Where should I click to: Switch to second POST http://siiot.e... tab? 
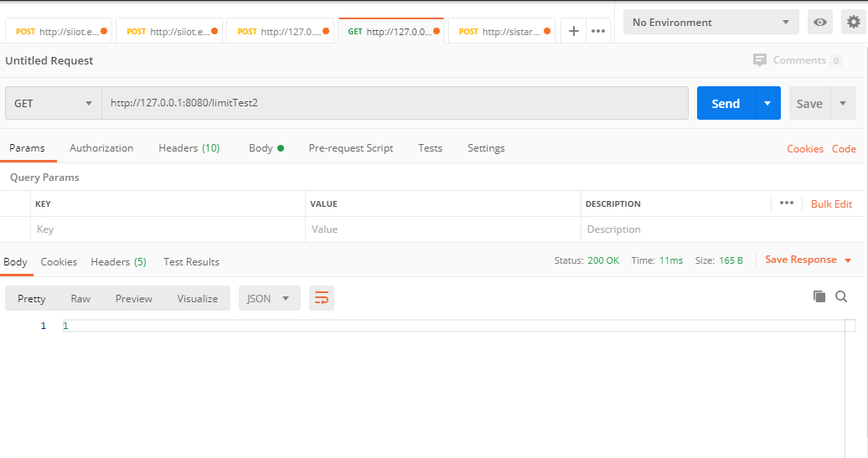[x=169, y=32]
